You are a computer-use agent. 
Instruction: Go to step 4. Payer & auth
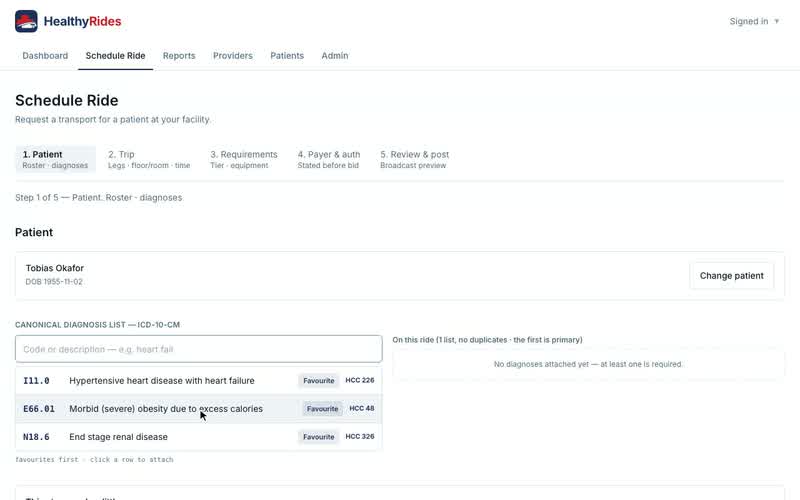point(329,159)
